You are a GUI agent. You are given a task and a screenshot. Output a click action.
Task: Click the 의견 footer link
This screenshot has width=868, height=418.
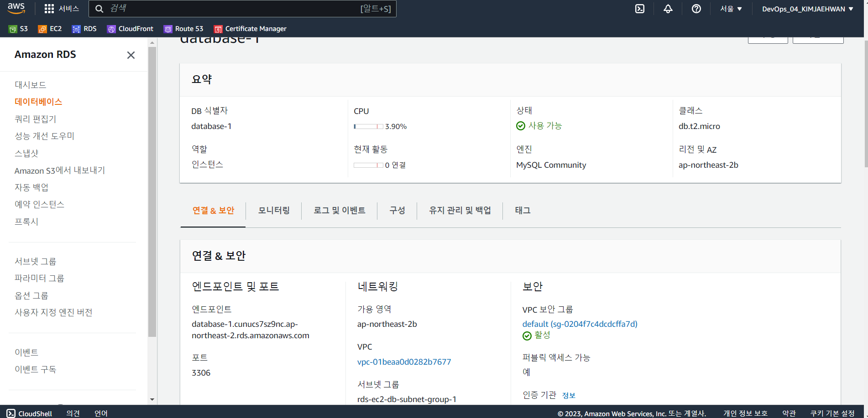pyautogui.click(x=73, y=413)
